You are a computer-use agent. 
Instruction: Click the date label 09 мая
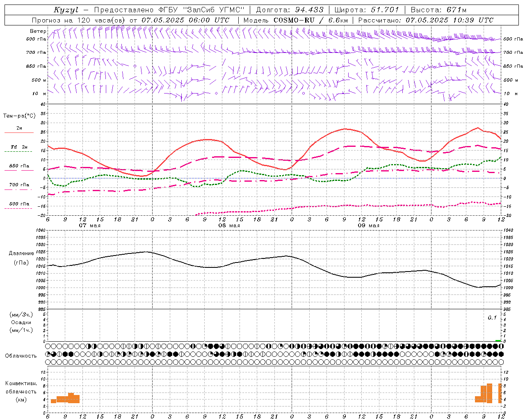click(368, 226)
